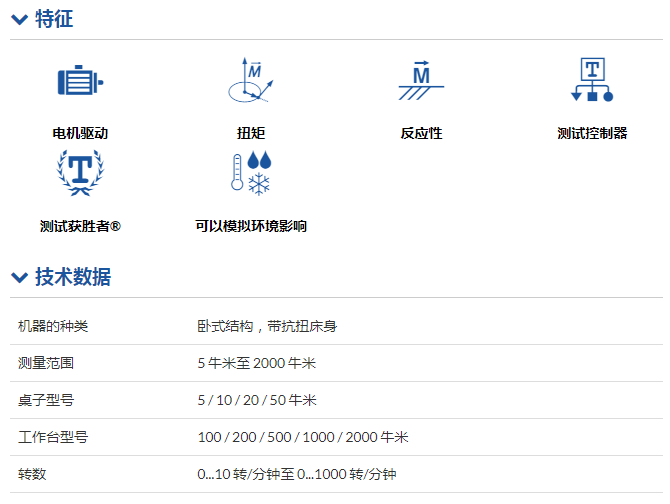This screenshot has height=504, width=670.
Task: Click the value 5 / 10 / 20 / 50 牛米
Action: pos(257,400)
